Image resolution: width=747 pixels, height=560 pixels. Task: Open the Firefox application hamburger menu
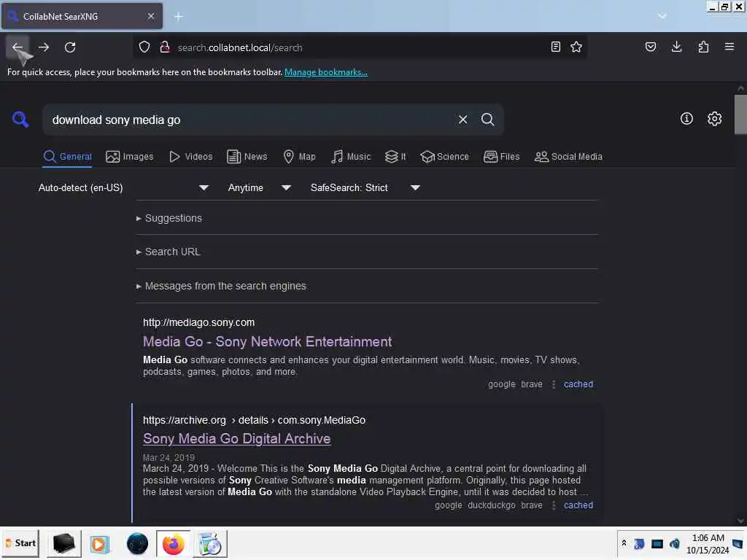pyautogui.click(x=729, y=47)
